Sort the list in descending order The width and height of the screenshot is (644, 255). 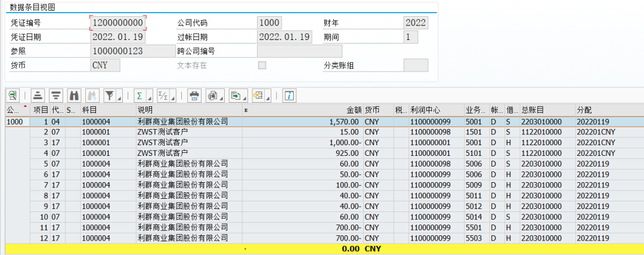pyautogui.click(x=56, y=96)
